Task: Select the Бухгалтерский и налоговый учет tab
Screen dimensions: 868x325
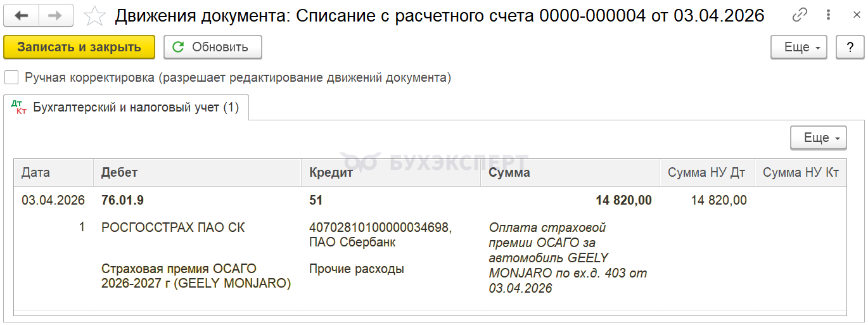Action: pyautogui.click(x=126, y=108)
